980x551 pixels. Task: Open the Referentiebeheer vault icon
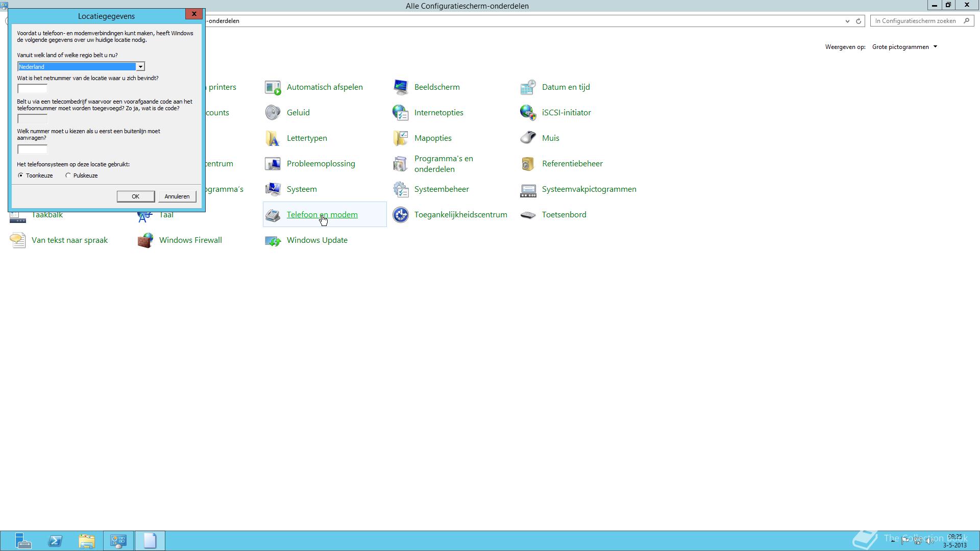point(528,164)
